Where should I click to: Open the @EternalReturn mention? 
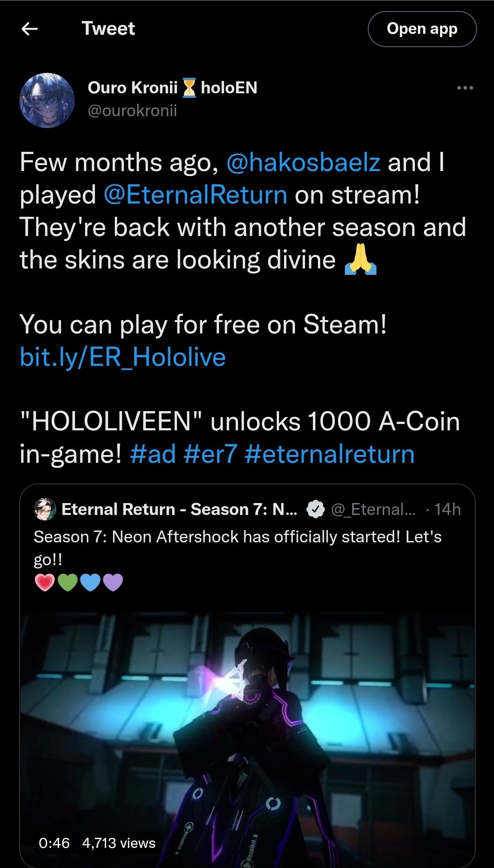tap(196, 195)
